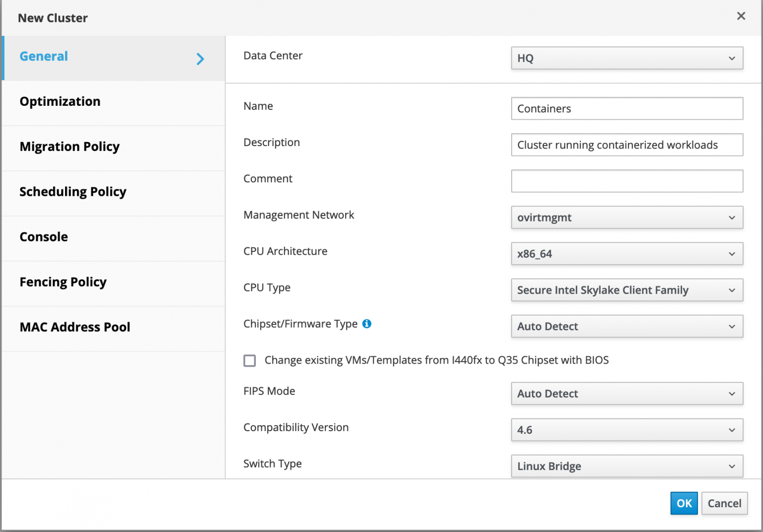The height and width of the screenshot is (532, 763).
Task: Close the New Cluster dialog
Action: [x=741, y=16]
